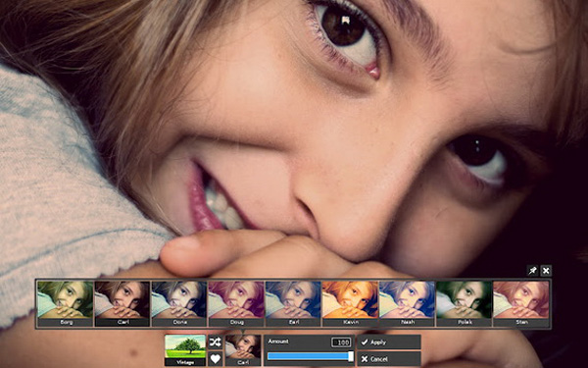588x368 pixels.
Task: Select the Stan filter thumbnail
Action: [521, 303]
